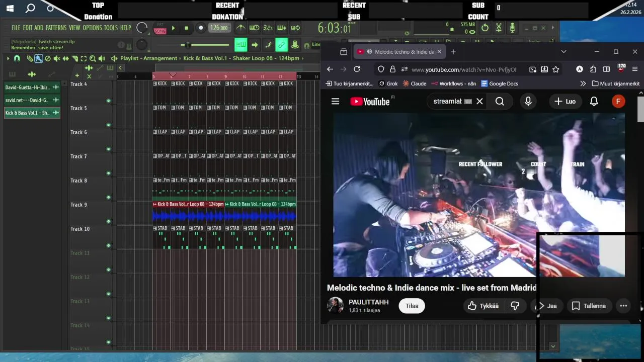This screenshot has height=362, width=644.
Task: Click the Tykkää like button
Action: click(x=483, y=306)
